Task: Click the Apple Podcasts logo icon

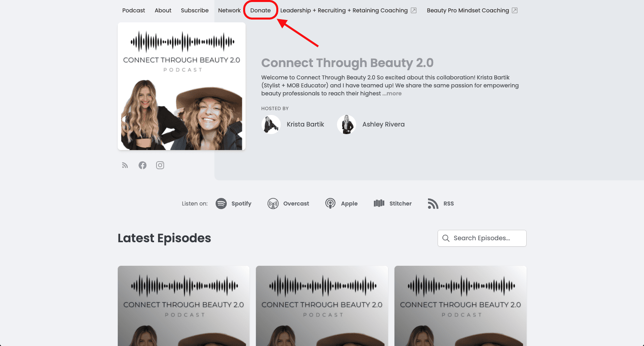Action: tap(330, 204)
